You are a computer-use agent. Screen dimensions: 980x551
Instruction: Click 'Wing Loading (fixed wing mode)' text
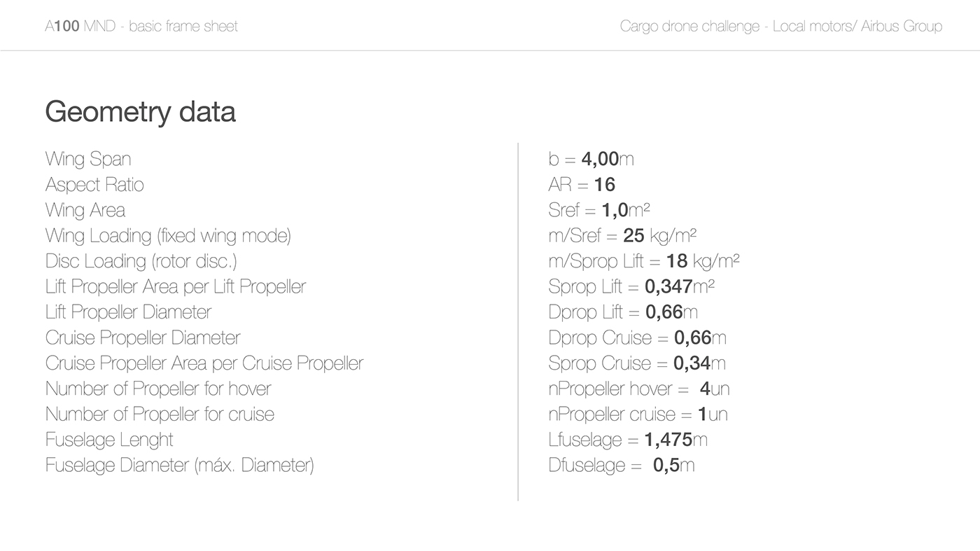[168, 236]
